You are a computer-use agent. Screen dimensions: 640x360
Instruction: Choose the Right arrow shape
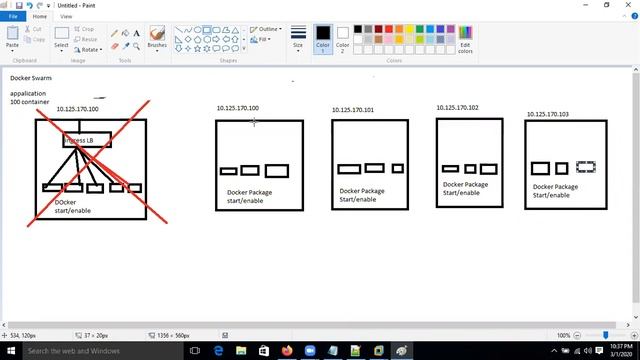tap(216, 40)
